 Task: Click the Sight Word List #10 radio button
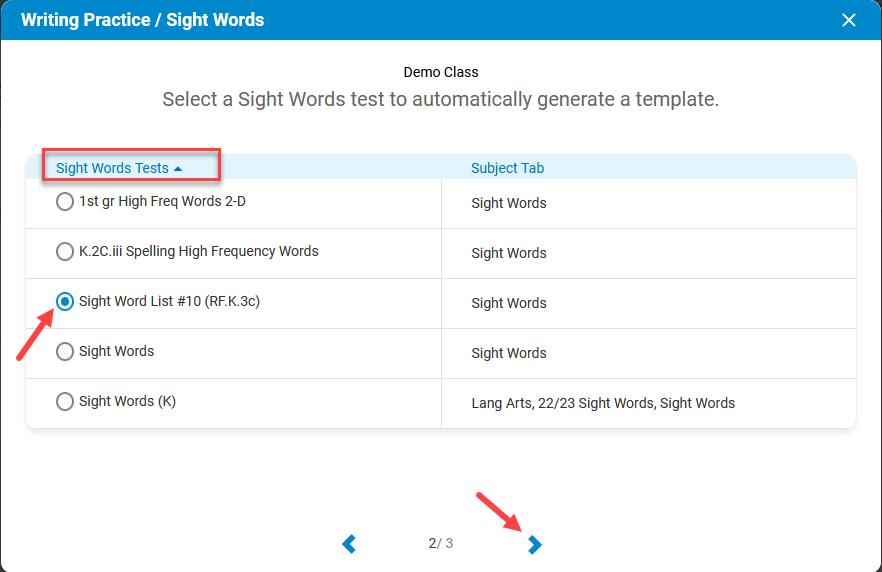point(65,302)
